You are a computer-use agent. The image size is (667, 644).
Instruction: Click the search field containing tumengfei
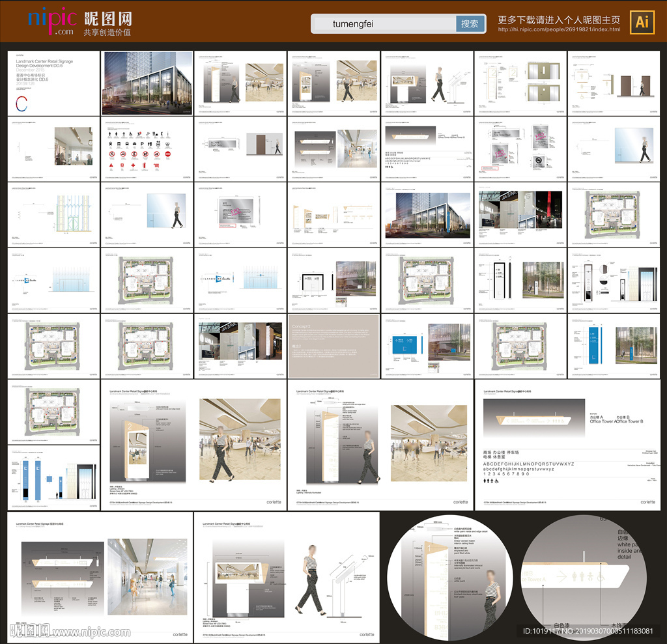[384, 24]
